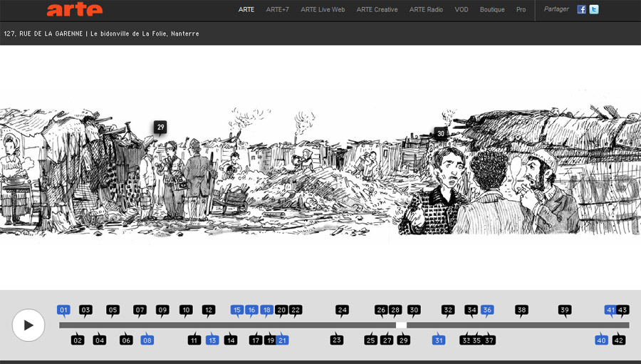This screenshot has height=364, width=641.
Task: Open ARTE Radio
Action: click(x=426, y=9)
